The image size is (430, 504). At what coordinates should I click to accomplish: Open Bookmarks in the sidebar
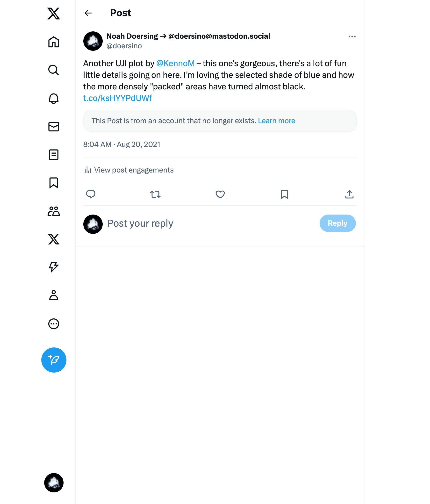tap(53, 183)
